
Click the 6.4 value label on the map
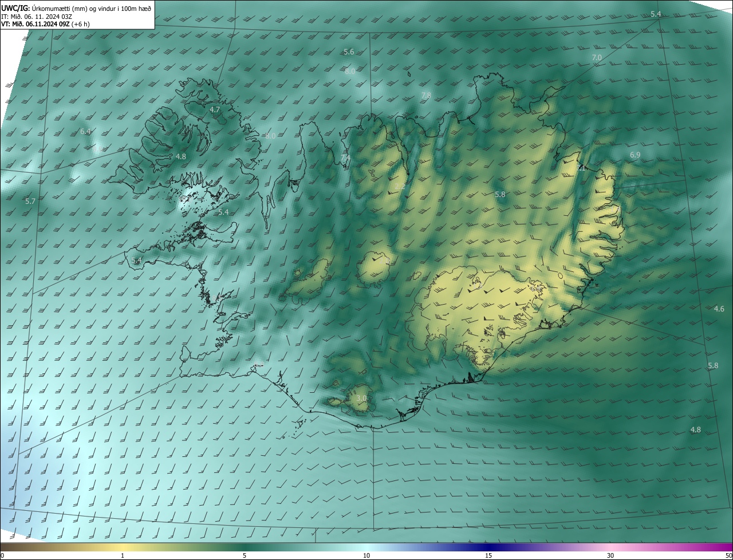tap(85, 132)
